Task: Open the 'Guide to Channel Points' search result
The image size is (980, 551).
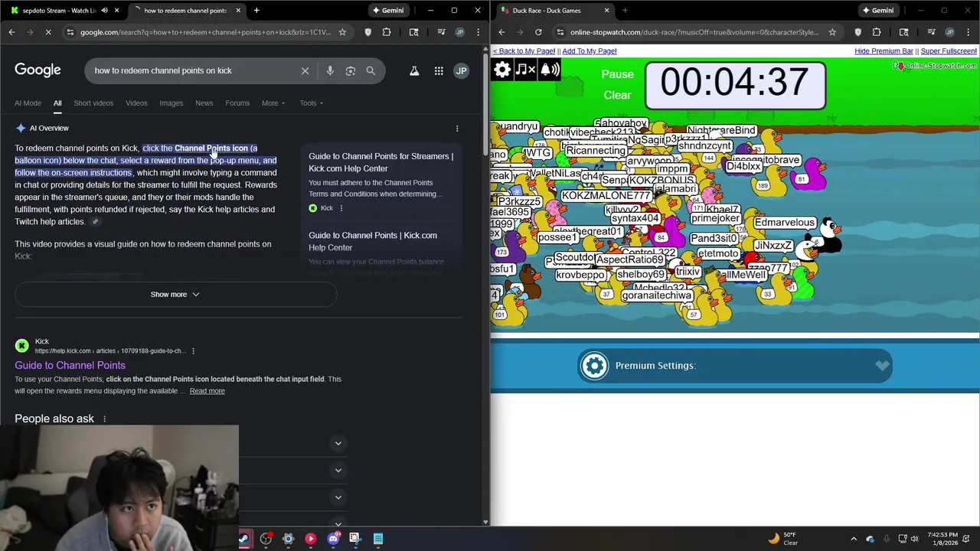Action: (x=70, y=365)
